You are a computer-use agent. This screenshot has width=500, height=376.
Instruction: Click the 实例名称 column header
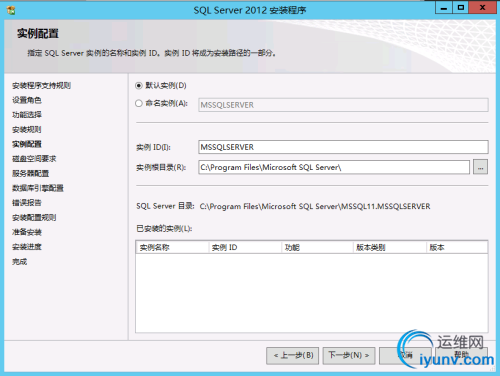(x=172, y=247)
